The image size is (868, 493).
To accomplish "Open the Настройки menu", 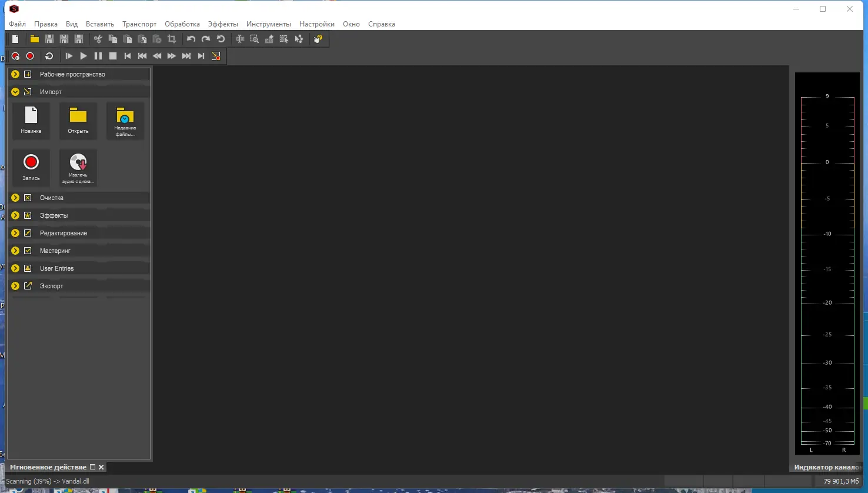I will [x=317, y=24].
